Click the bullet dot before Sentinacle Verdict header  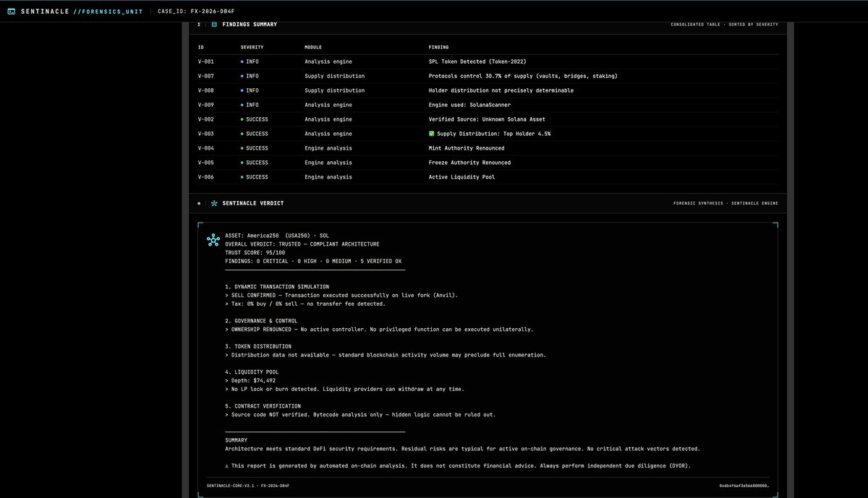[199, 203]
